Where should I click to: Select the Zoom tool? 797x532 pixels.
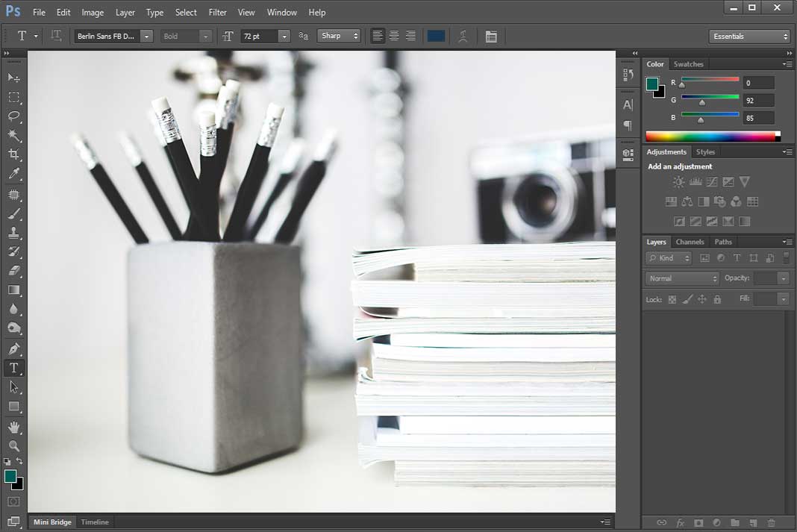[x=13, y=447]
